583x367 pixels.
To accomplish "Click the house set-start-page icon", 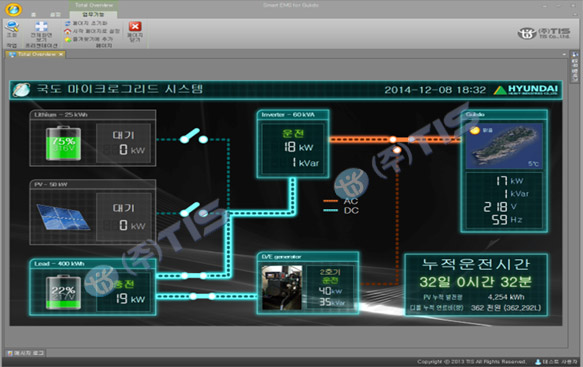I will click(x=67, y=31).
